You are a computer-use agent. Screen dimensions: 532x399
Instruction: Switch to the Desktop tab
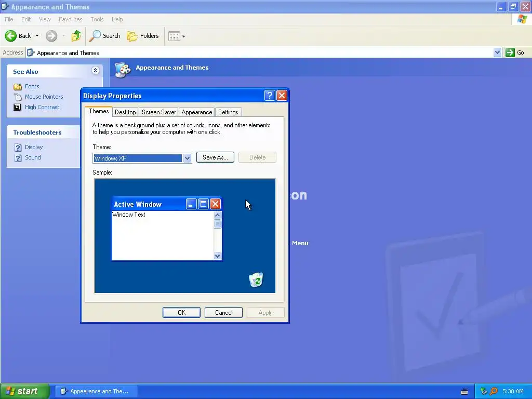[x=125, y=112]
